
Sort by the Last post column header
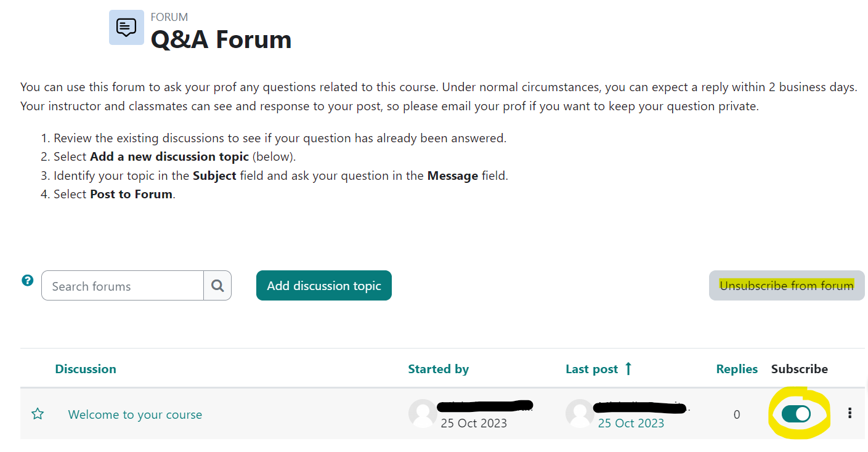tap(591, 369)
